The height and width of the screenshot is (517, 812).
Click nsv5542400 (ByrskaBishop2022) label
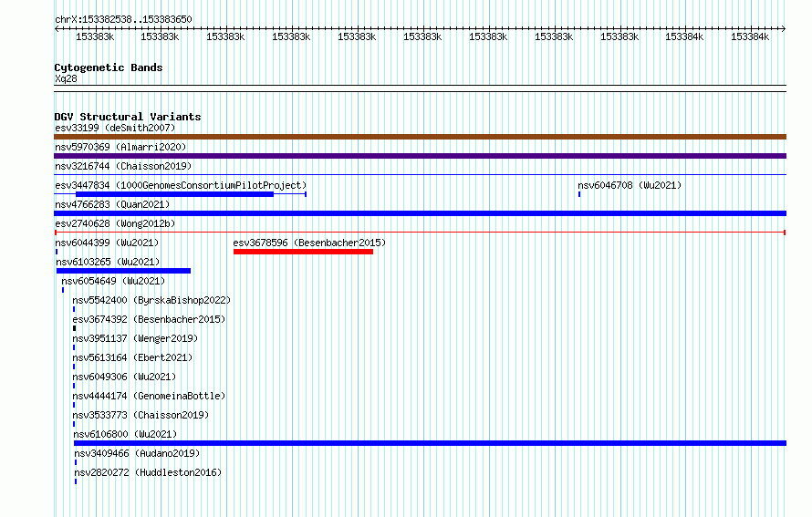point(151,300)
